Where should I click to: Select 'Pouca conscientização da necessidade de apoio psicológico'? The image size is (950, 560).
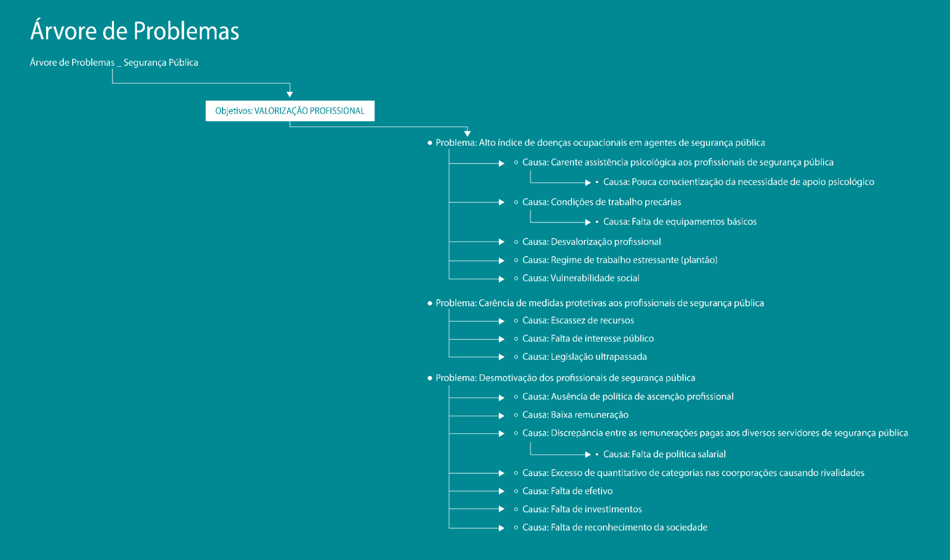738,182
